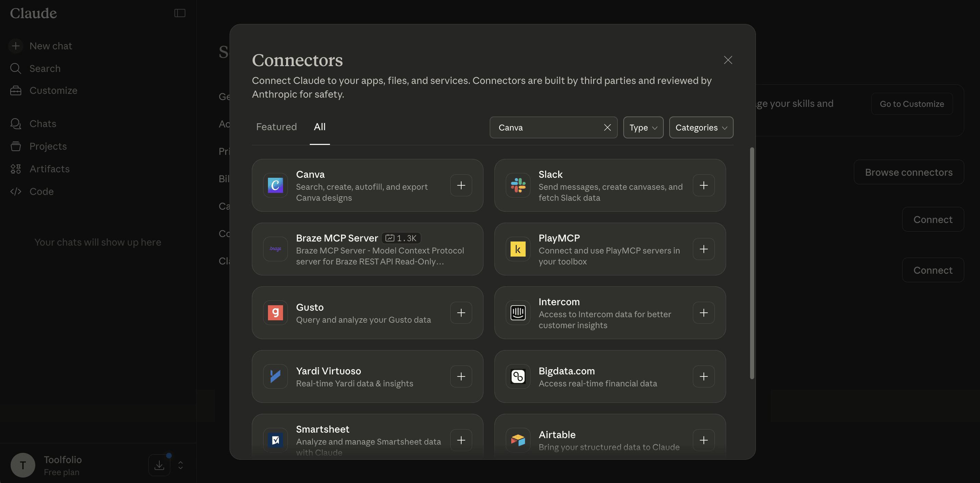Add the Smartsheet connector
980x483 pixels.
point(461,440)
